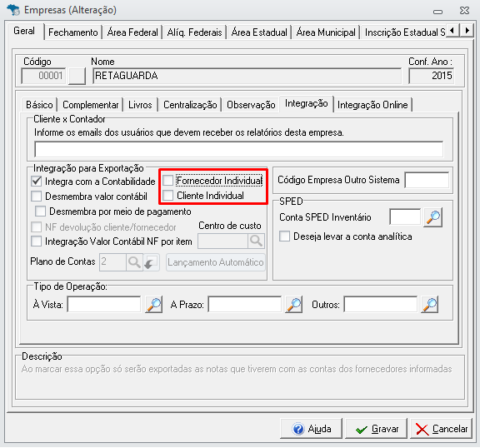Image resolution: width=480 pixels, height=448 pixels.
Task: Switch to the Área Federal tab
Action: pyautogui.click(x=132, y=32)
